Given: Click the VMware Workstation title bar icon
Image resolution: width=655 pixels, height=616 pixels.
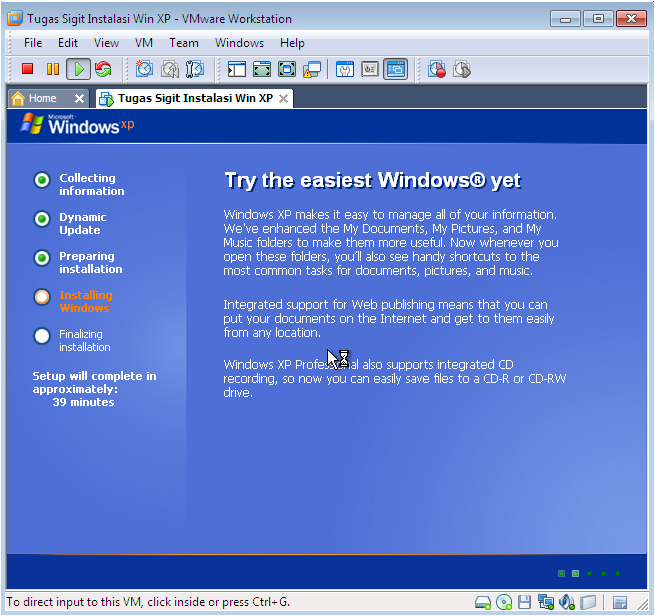Looking at the screenshot, I should point(15,18).
